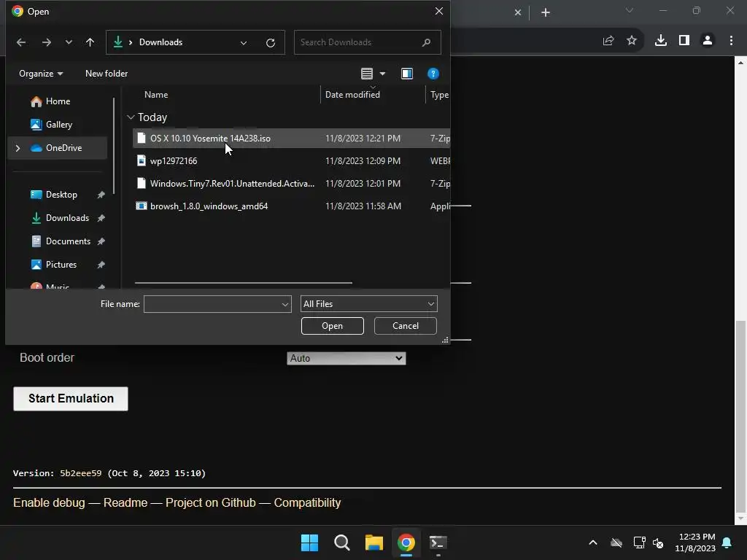Open the Boot order Auto dropdown
Viewport: 747px width, 560px height.
coord(347,359)
